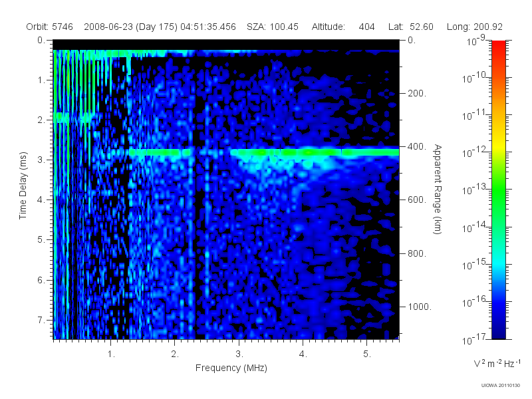Click the Time Delay (ms) axis label
The height and width of the screenshot is (399, 532).
point(23,186)
